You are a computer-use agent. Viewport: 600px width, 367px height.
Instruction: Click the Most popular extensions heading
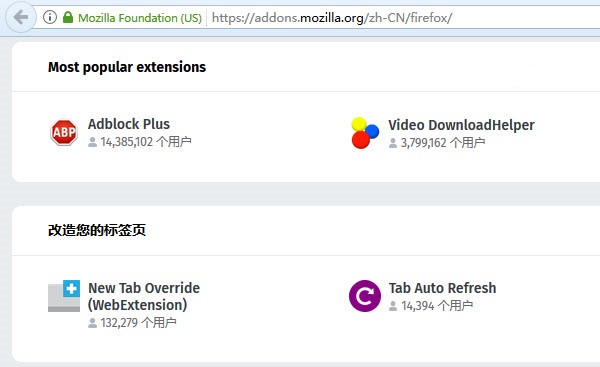[x=127, y=67]
